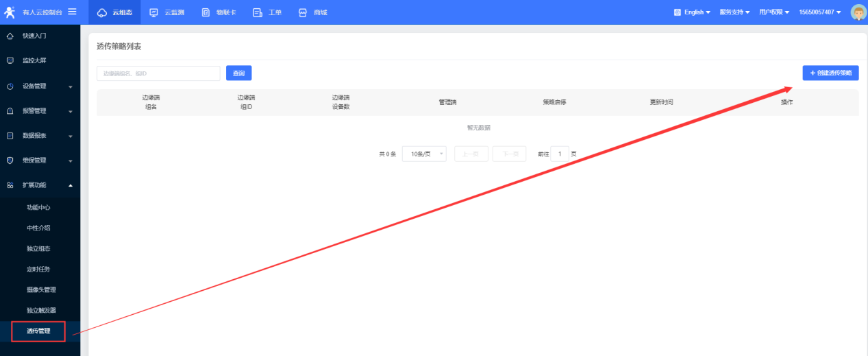Viewport: 868px width, 356px height.
Task: Click the page number jump field
Action: pyautogui.click(x=560, y=154)
